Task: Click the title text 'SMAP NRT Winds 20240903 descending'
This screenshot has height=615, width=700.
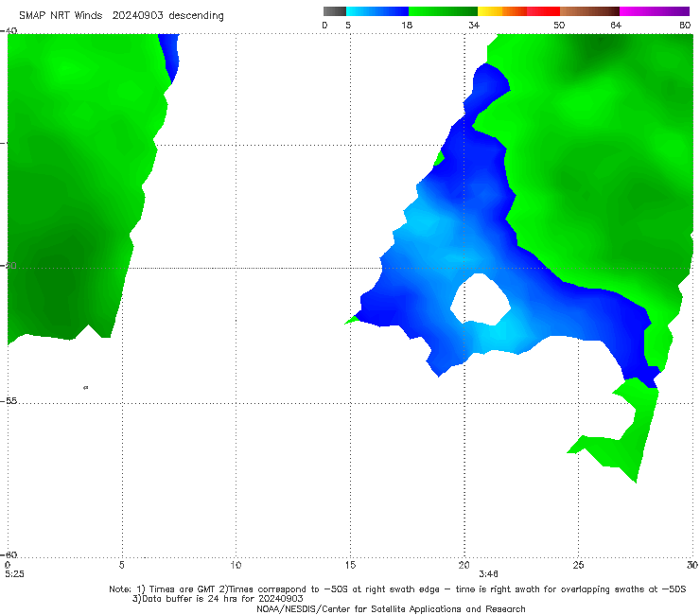Action: pyautogui.click(x=121, y=15)
